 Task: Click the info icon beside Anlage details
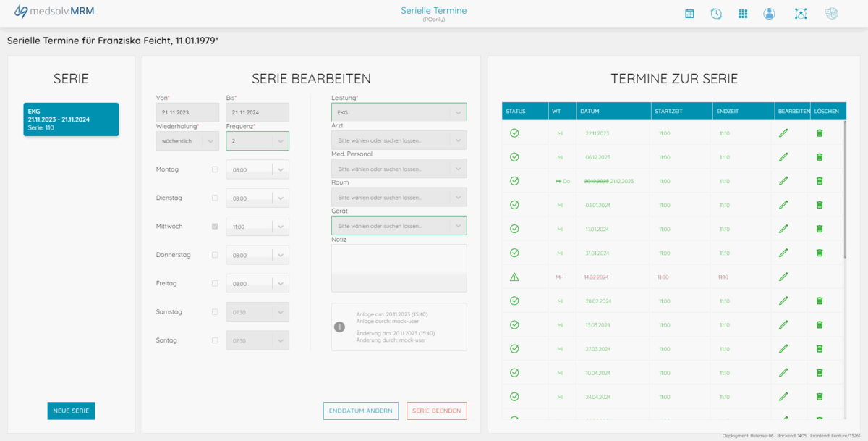(339, 327)
